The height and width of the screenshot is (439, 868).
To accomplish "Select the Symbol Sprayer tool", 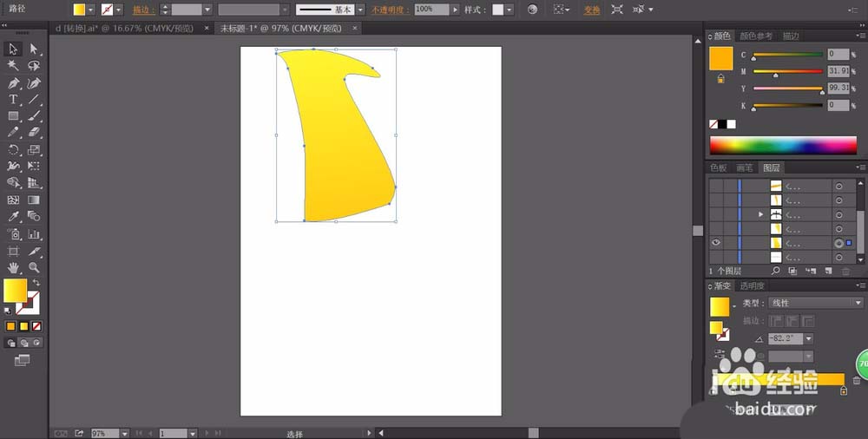I will coord(13,233).
